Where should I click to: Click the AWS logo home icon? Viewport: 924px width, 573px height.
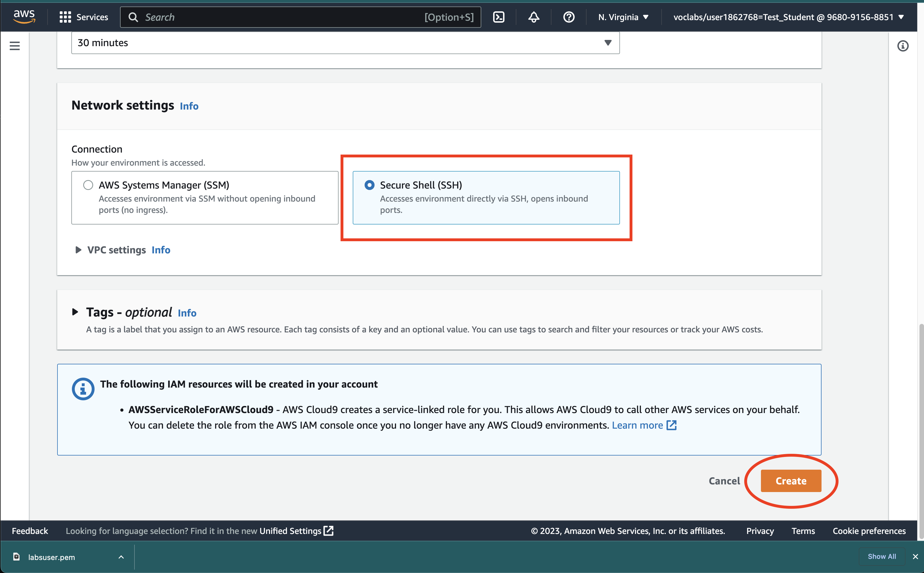(24, 17)
